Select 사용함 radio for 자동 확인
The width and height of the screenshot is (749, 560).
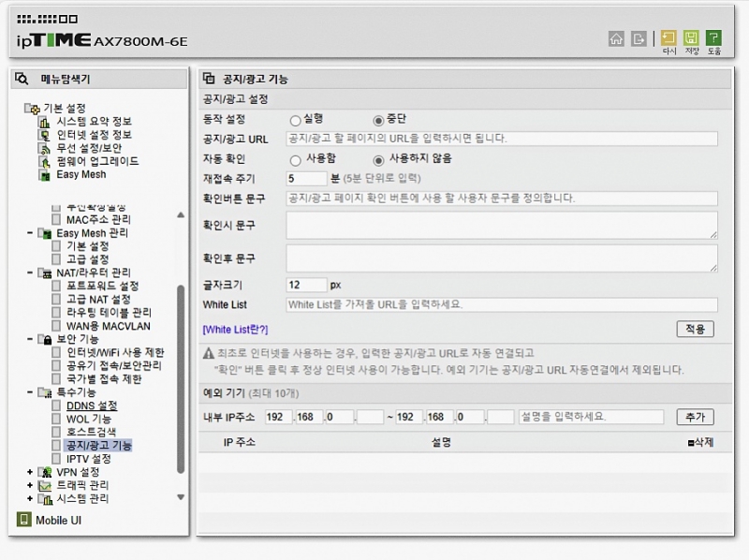[x=296, y=160]
